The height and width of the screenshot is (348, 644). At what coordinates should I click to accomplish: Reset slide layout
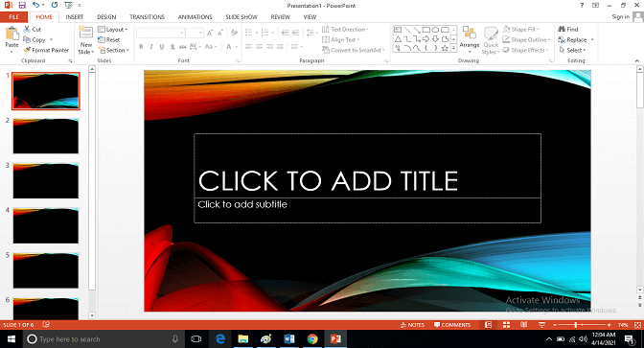109,40
